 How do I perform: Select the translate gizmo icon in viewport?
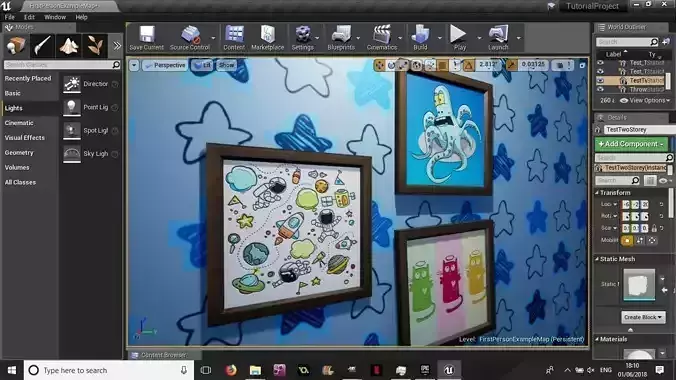[x=379, y=65]
